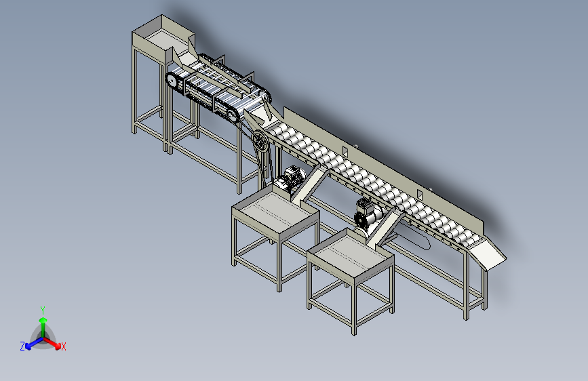Select the first collection tray table top
The height and width of the screenshot is (381, 588).
[x=275, y=214]
